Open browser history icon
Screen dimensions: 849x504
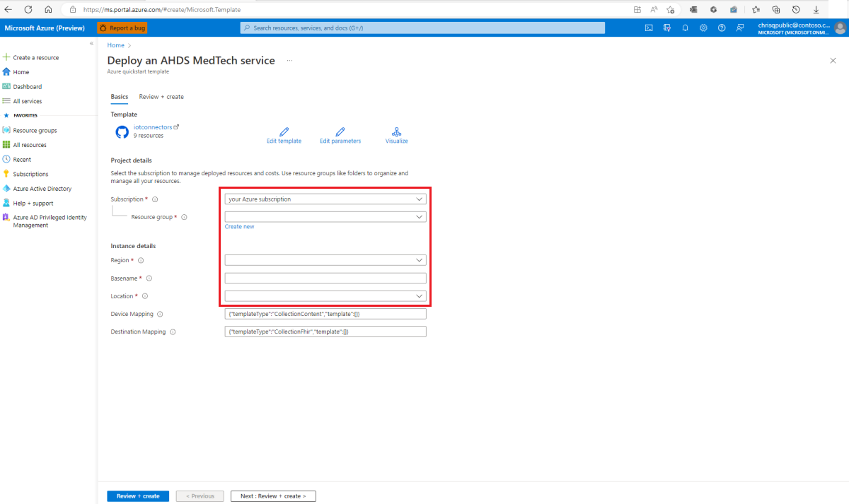[796, 9]
